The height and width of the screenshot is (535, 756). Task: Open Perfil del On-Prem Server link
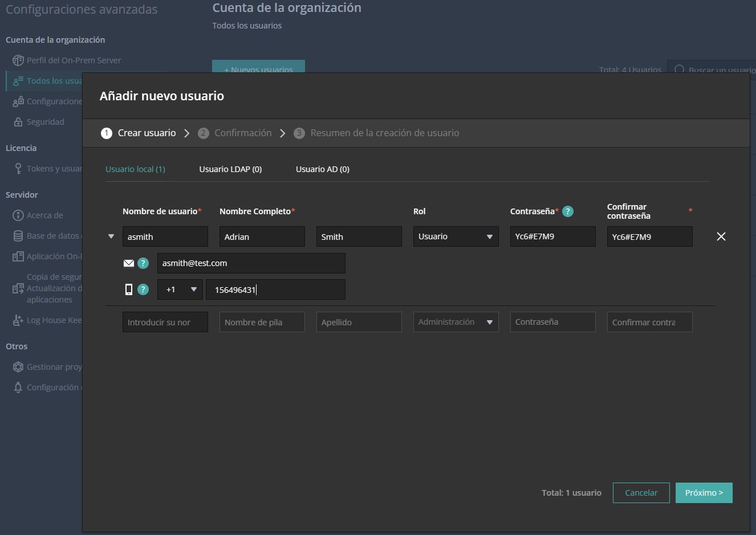pos(74,60)
